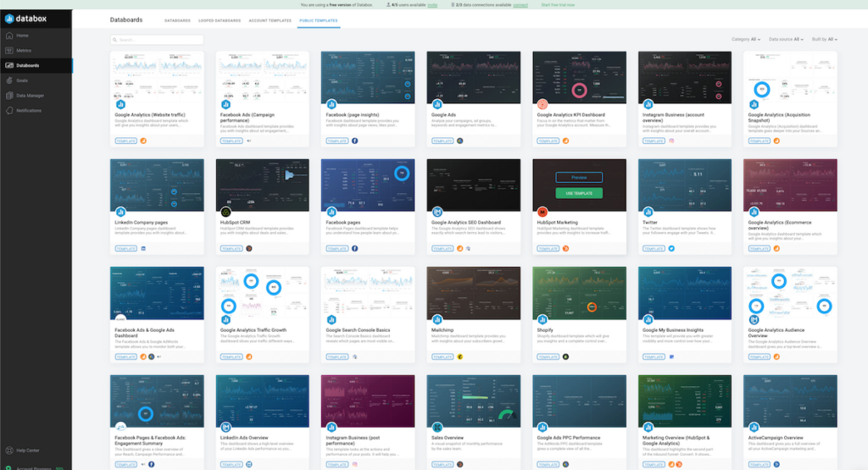868x470 pixels.
Task: Open the Help Center lifebuoy icon
Action: (8, 450)
